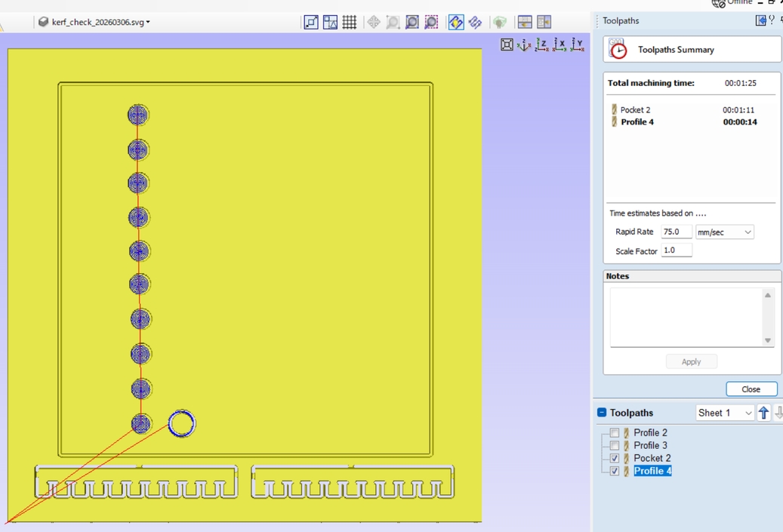Image resolution: width=783 pixels, height=532 pixels.
Task: Click the Toolpaths Summary clock icon
Action: [618, 49]
